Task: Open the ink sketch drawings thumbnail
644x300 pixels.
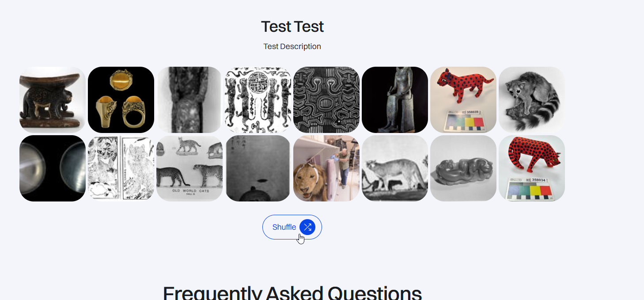Action: (x=121, y=168)
